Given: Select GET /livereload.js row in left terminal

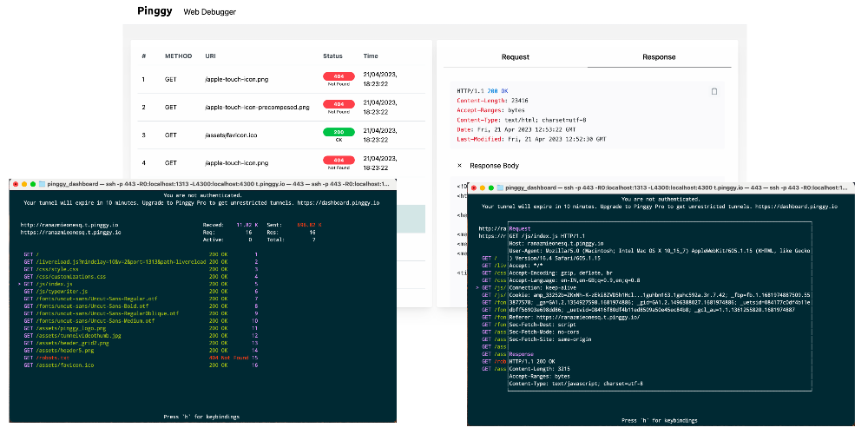Looking at the screenshot, I should 141,261.
